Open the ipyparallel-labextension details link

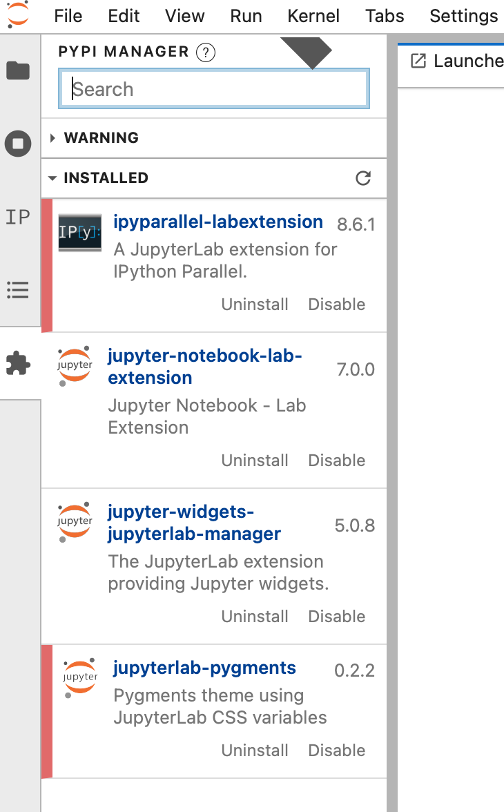[217, 221]
